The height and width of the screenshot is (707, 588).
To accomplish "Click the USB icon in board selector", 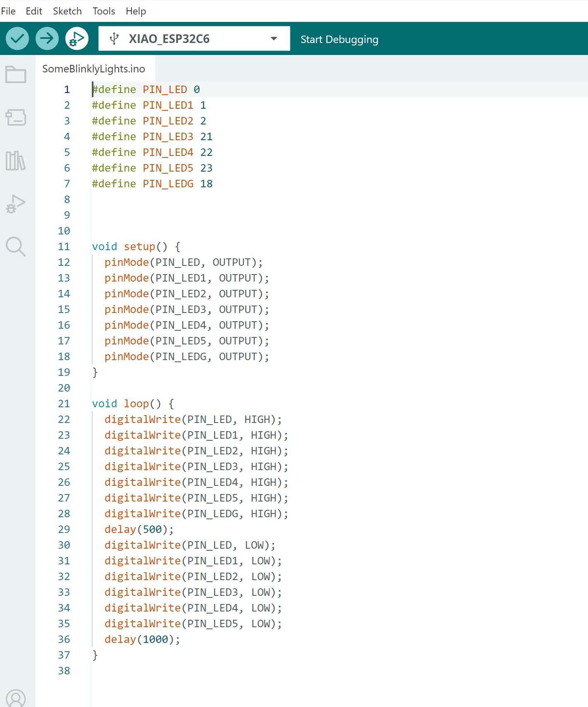I will click(114, 39).
